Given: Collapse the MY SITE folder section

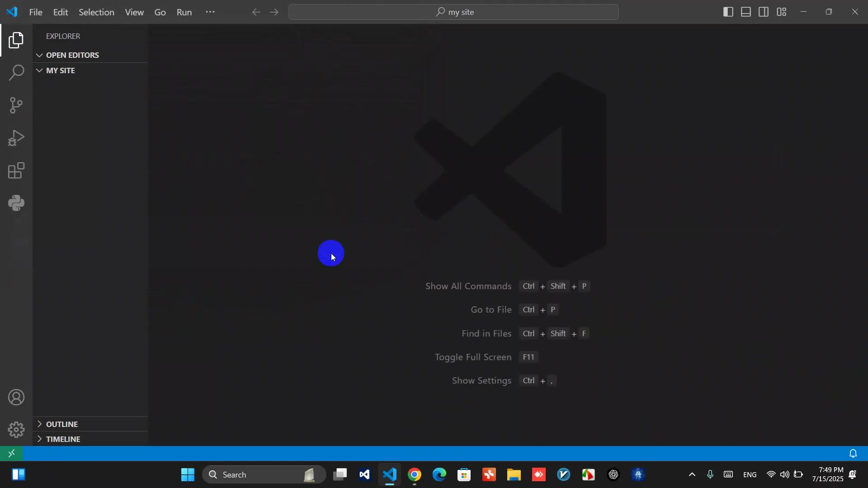Looking at the screenshot, I should [x=60, y=70].
